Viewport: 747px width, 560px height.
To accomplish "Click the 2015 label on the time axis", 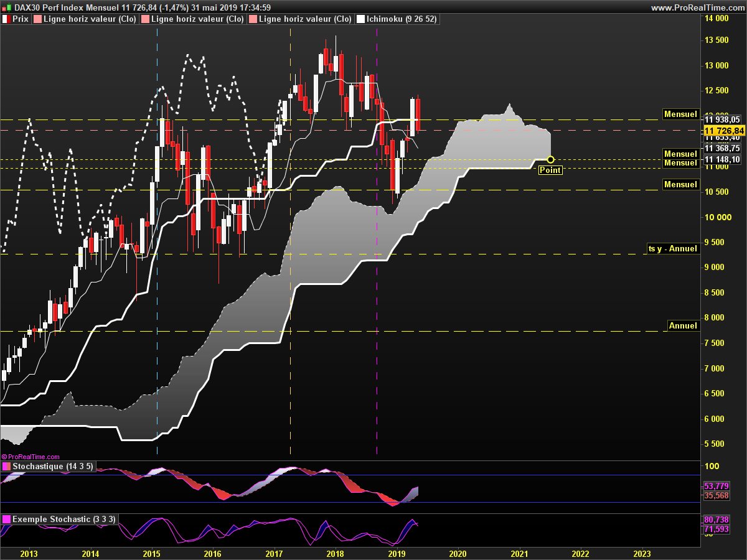I will 151,553.
